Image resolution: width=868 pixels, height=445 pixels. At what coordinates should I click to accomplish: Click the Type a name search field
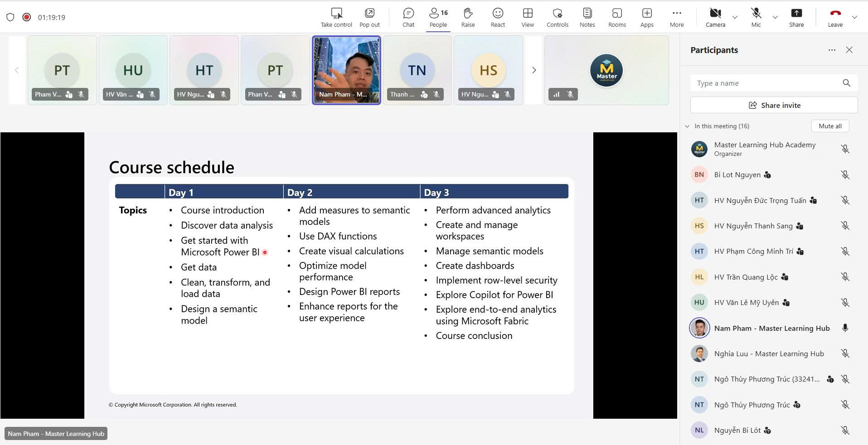tap(766, 83)
